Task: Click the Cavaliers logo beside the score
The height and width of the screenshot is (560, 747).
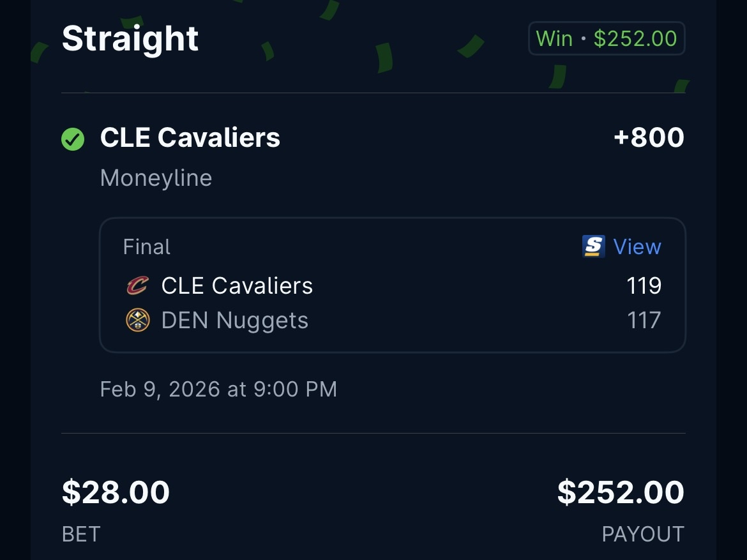Action: click(138, 285)
